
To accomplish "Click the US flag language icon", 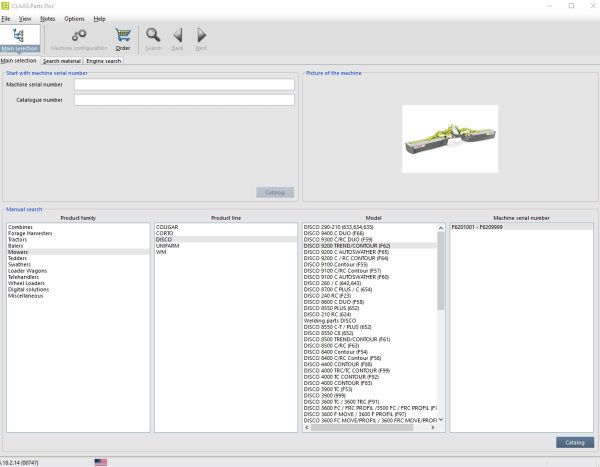I will (101, 462).
